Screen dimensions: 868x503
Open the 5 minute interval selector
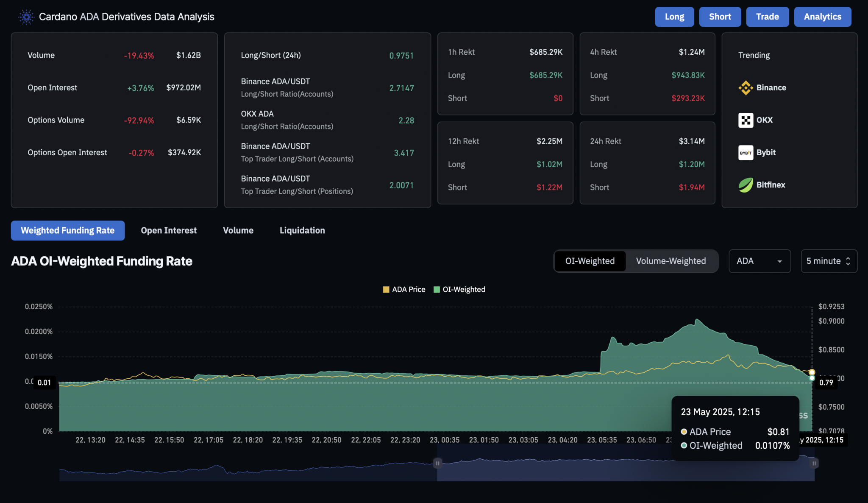(829, 261)
